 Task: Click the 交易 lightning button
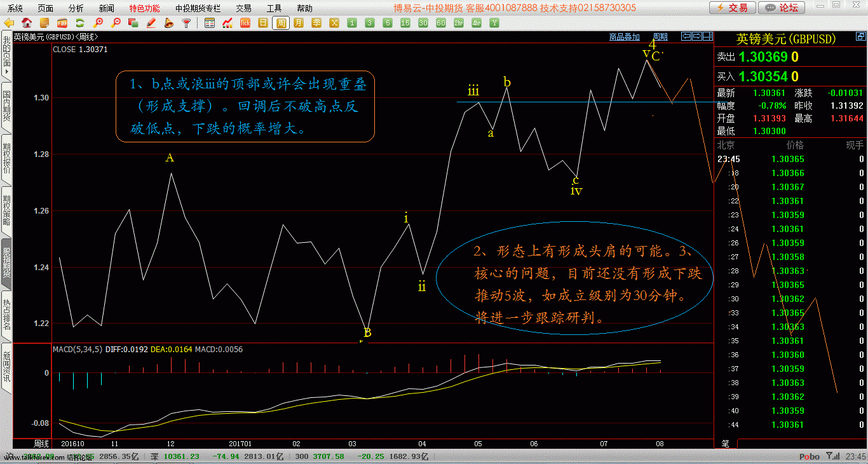coord(733,8)
